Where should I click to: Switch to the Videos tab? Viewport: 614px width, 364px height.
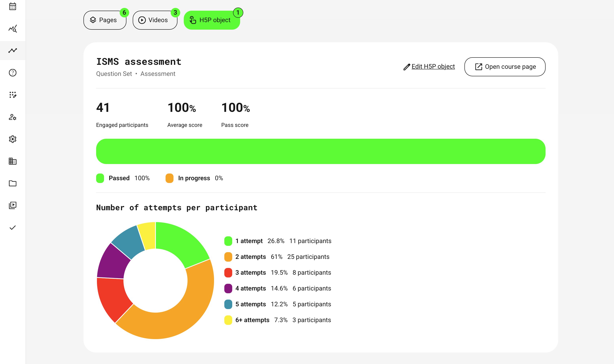coord(155,20)
